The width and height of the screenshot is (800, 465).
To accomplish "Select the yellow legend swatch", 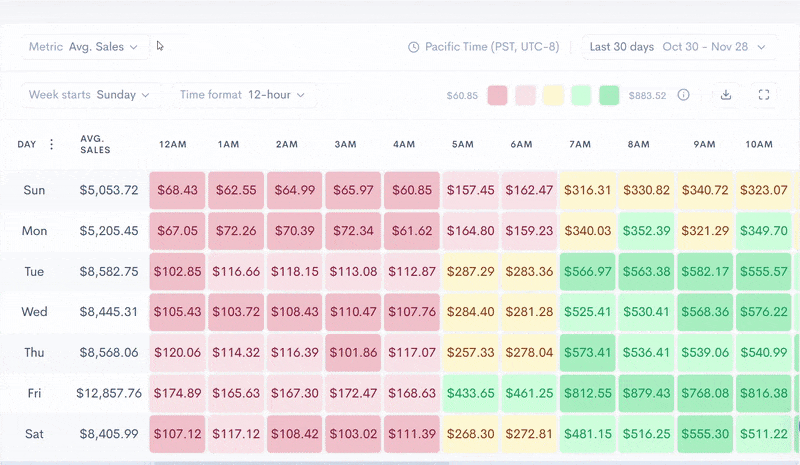I will click(553, 95).
